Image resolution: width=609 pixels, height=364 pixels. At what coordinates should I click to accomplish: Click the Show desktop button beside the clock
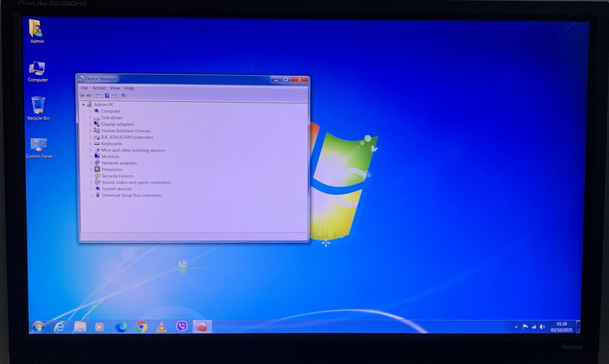click(578, 327)
